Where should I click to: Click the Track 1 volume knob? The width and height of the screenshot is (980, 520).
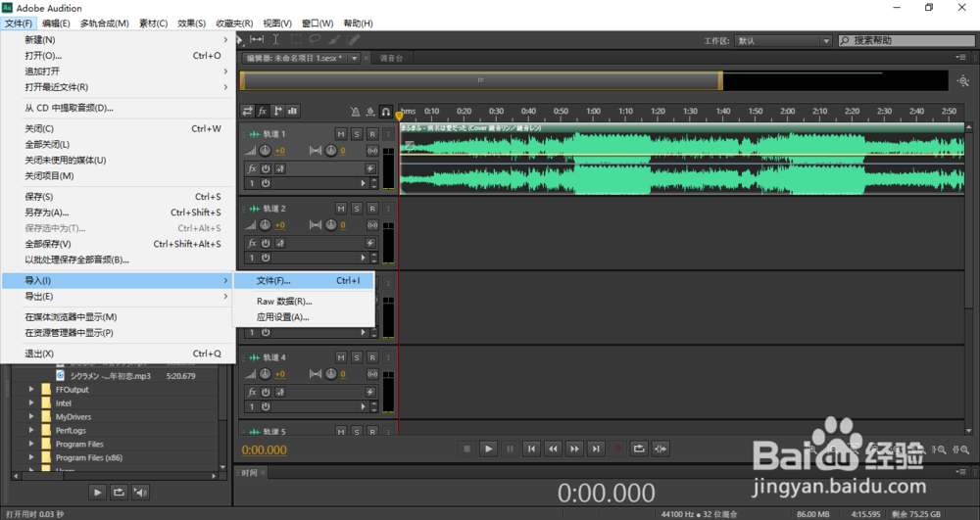click(x=265, y=151)
